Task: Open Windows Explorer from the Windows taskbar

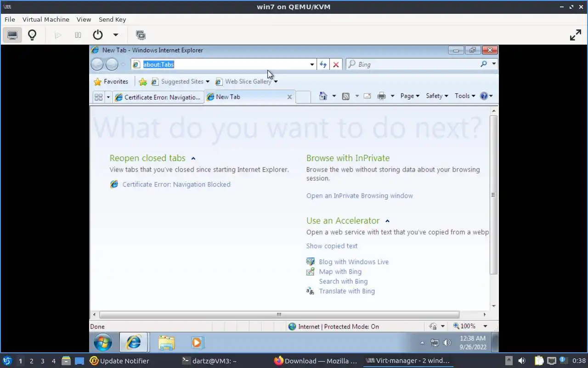Action: click(166, 343)
